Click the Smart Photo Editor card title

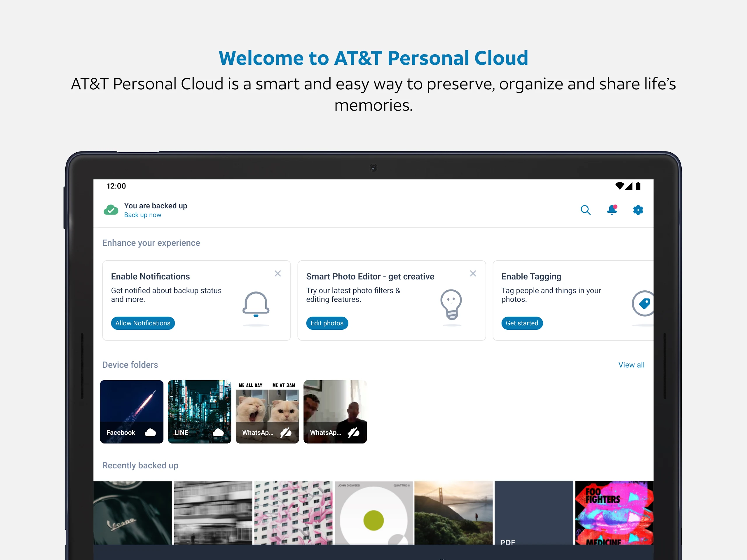click(370, 277)
